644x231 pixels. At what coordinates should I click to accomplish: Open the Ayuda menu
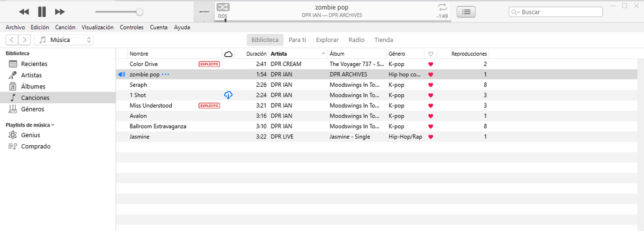tap(182, 27)
